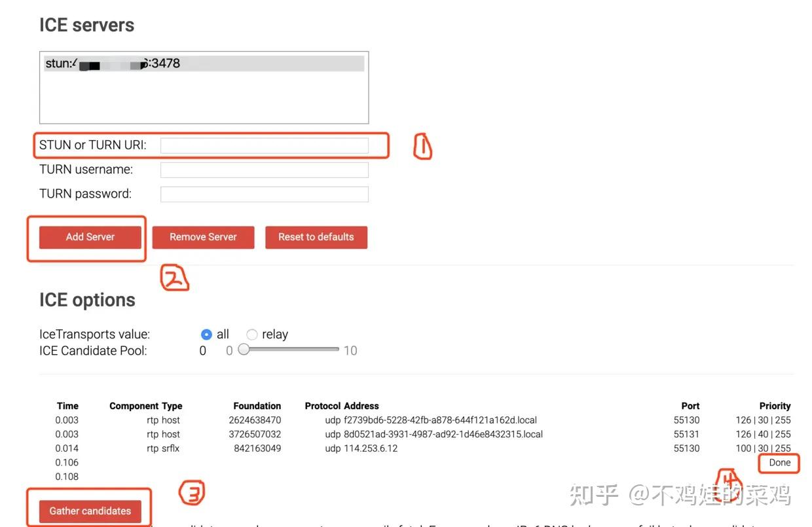Click the TURN username field
Screen dimensions: 812x527
265,169
